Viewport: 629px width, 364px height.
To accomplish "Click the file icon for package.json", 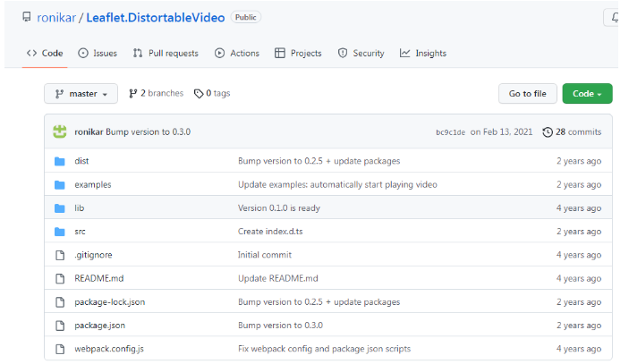I will coord(60,326).
